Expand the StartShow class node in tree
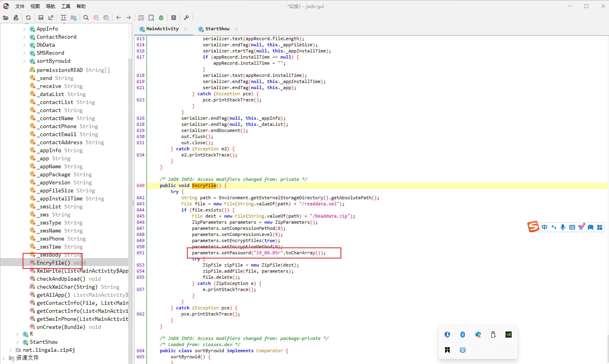This screenshot has width=609, height=364. [17, 342]
